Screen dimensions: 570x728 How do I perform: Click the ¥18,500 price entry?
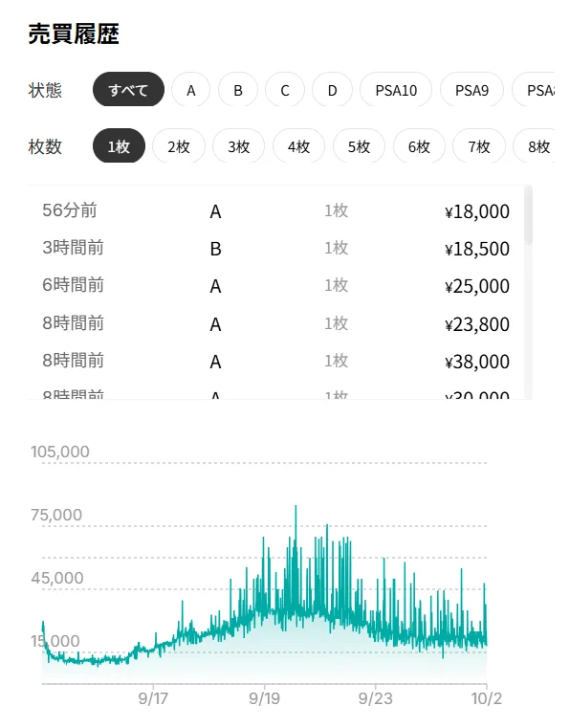tap(476, 249)
